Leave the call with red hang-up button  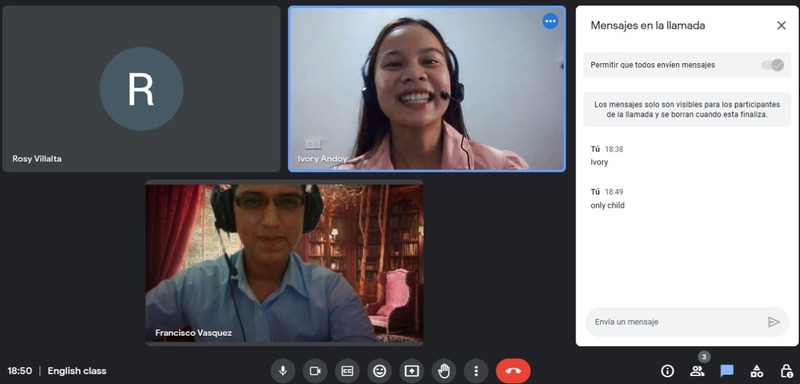point(513,371)
